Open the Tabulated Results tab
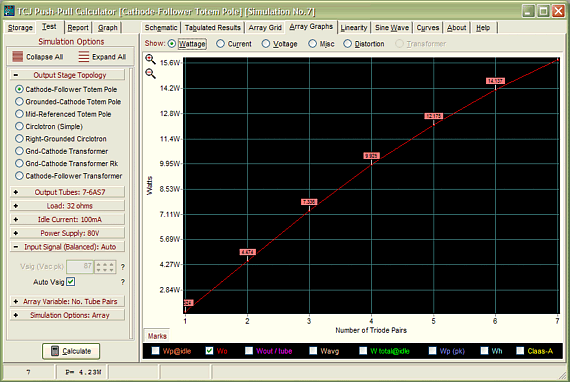Image resolution: width=570 pixels, height=382 pixels. pyautogui.click(x=213, y=28)
